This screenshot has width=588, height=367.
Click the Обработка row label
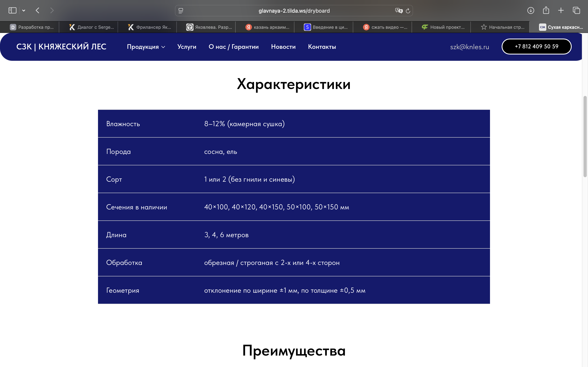click(124, 263)
